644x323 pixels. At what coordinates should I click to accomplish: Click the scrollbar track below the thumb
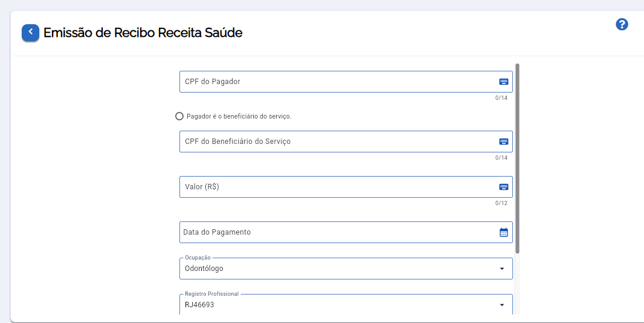pyautogui.click(x=518, y=284)
